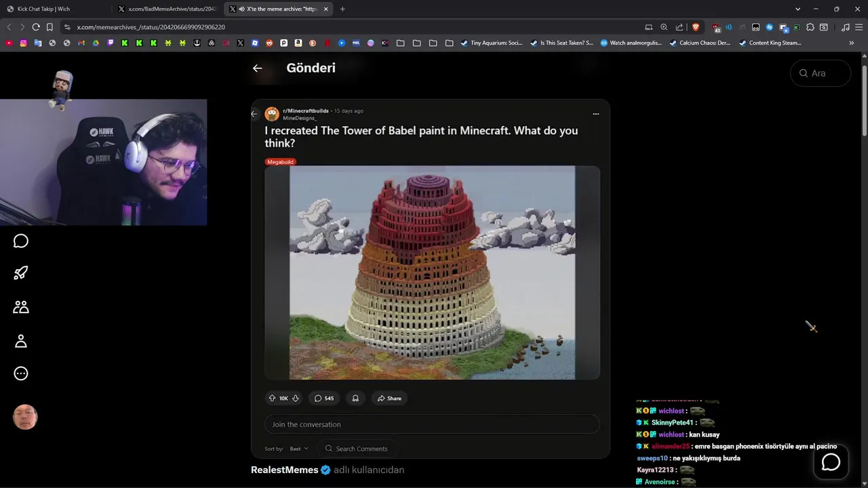Reload the page with refresh icon
This screenshot has height=488, width=868.
tap(36, 27)
